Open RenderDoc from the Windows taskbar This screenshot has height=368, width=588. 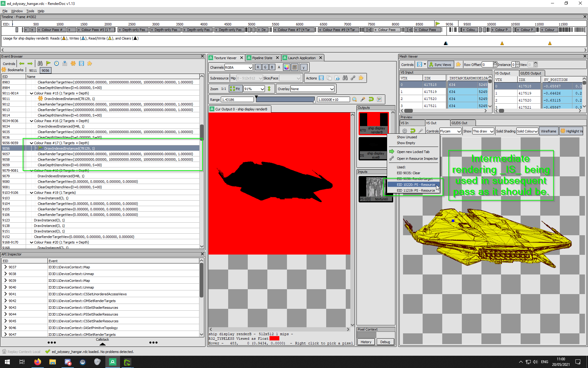(x=113, y=362)
